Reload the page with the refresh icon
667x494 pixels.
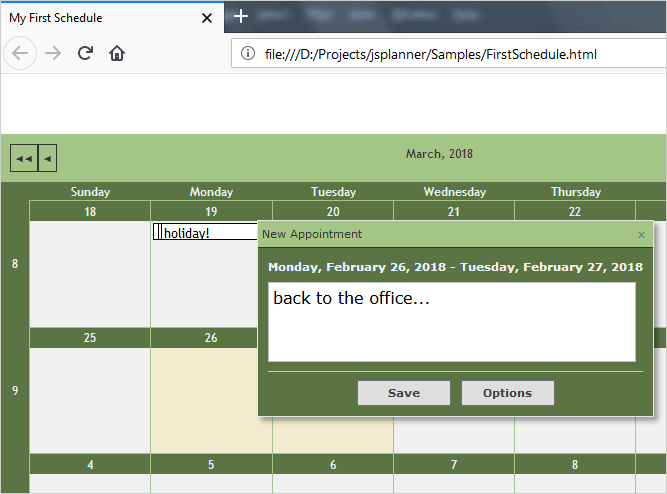tap(86, 54)
